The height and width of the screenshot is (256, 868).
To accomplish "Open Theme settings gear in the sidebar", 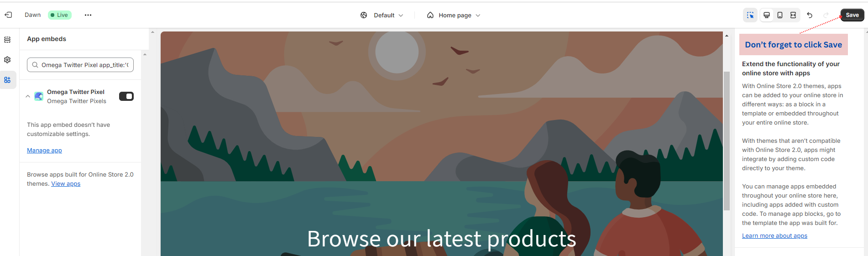I will click(x=7, y=60).
